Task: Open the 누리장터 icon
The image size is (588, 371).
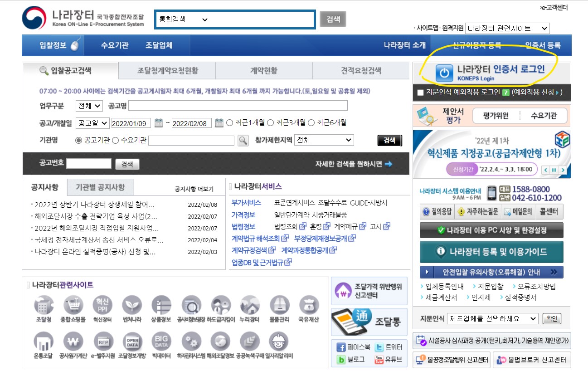Action: click(250, 306)
